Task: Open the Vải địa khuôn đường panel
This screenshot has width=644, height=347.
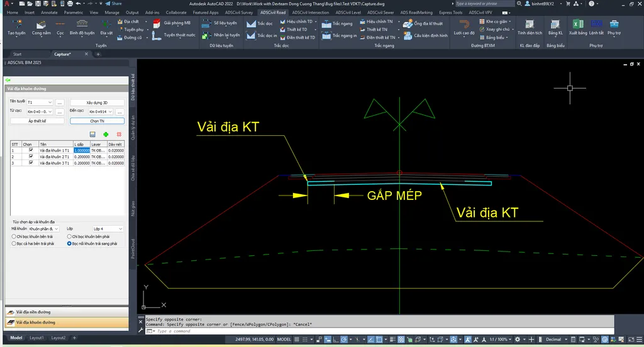Action: click(x=67, y=322)
